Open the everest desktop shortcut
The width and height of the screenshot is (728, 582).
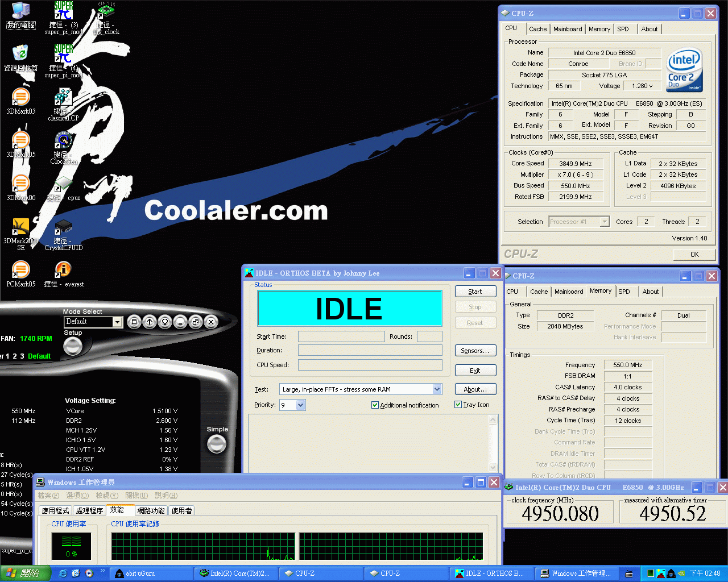63,274
